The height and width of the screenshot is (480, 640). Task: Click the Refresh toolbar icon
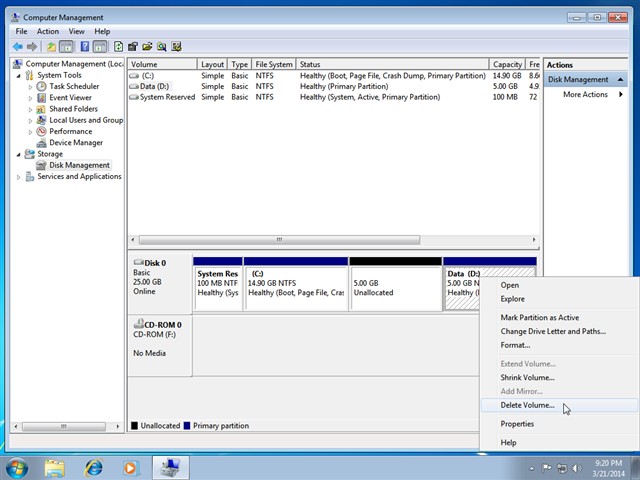pyautogui.click(x=118, y=47)
